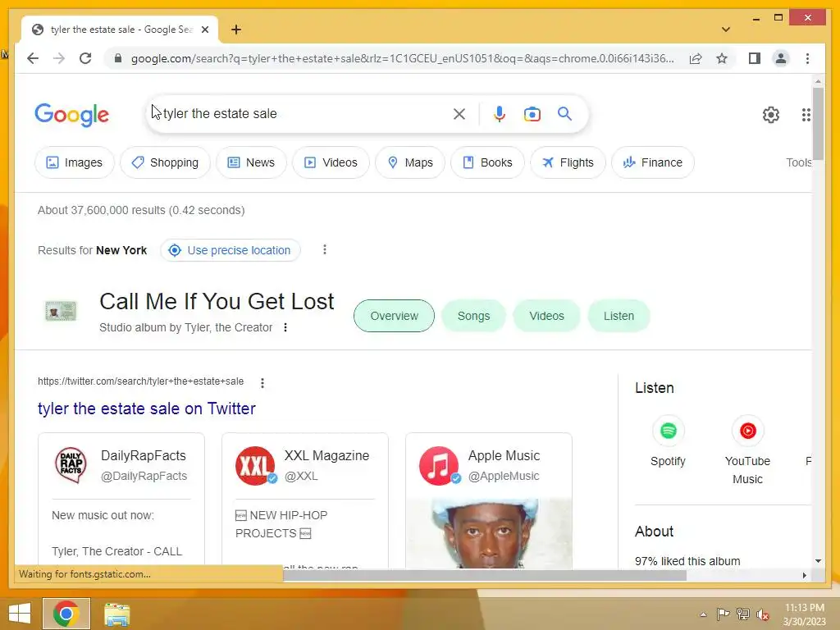Click the magnifier search button
Screen dimensions: 840x630
564,113
